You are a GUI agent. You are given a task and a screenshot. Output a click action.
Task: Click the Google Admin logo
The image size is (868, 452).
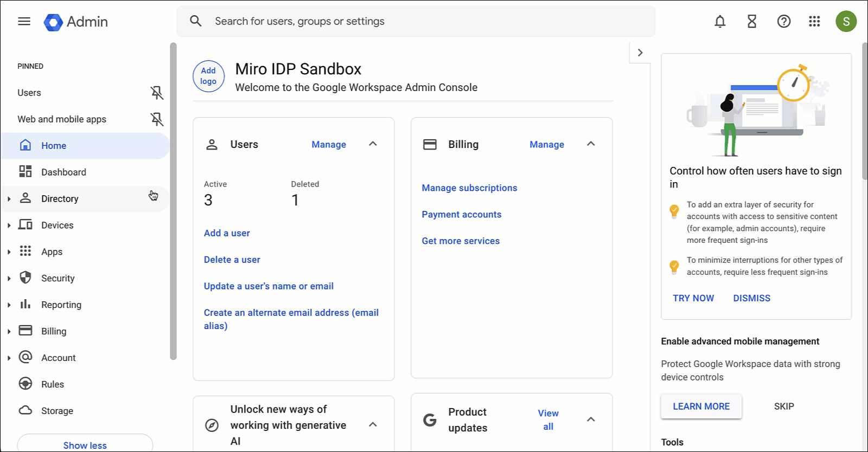coord(76,22)
